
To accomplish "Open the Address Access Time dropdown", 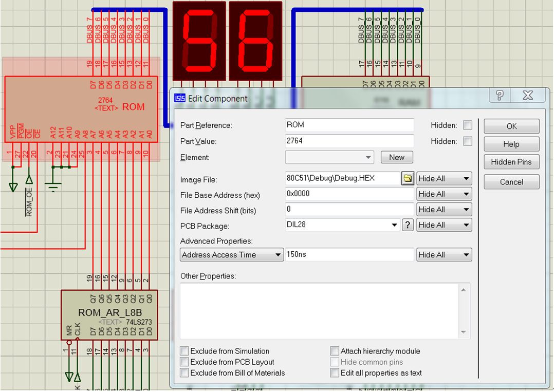I will 231,255.
